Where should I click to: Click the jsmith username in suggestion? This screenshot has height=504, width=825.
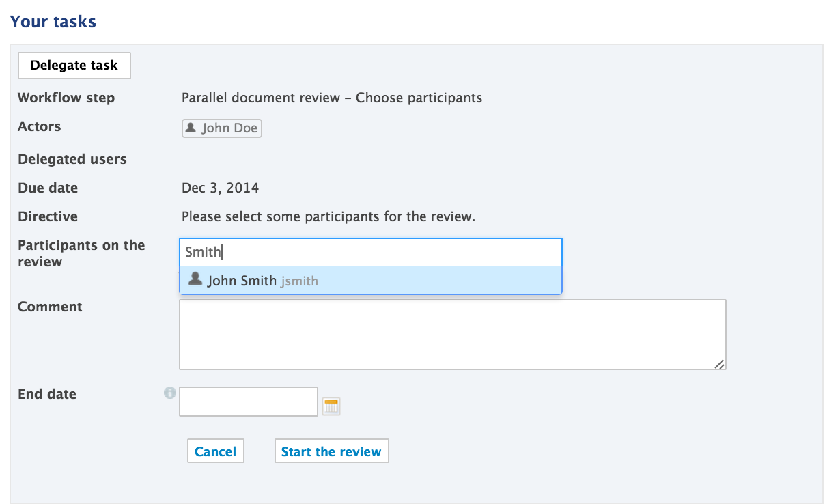point(299,281)
